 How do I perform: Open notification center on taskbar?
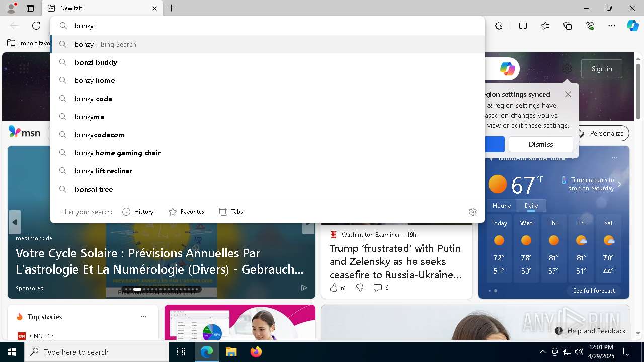click(627, 352)
